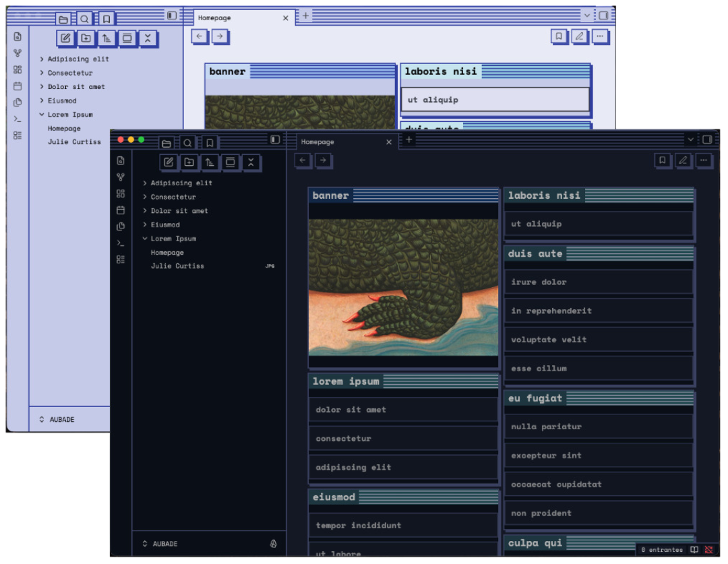This screenshot has height=564, width=728.
Task: Open 'tempor incididunt' link
Action: click(x=358, y=525)
